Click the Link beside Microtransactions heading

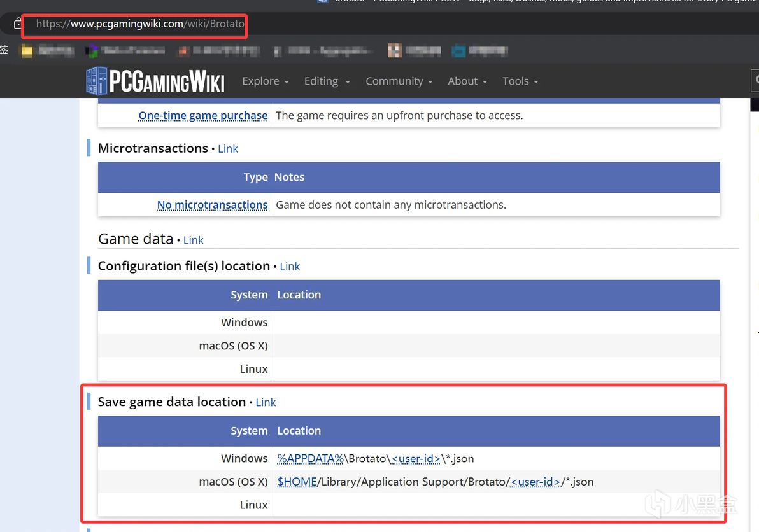pyautogui.click(x=228, y=149)
